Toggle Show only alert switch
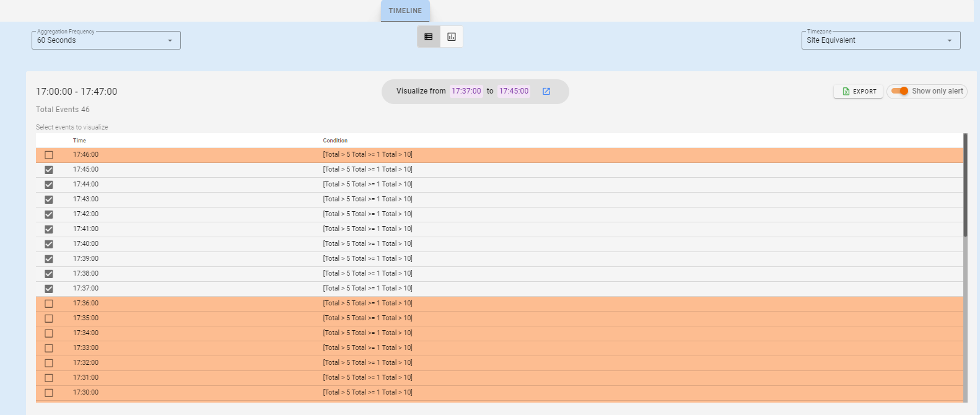Image resolution: width=980 pixels, height=415 pixels. [x=900, y=91]
